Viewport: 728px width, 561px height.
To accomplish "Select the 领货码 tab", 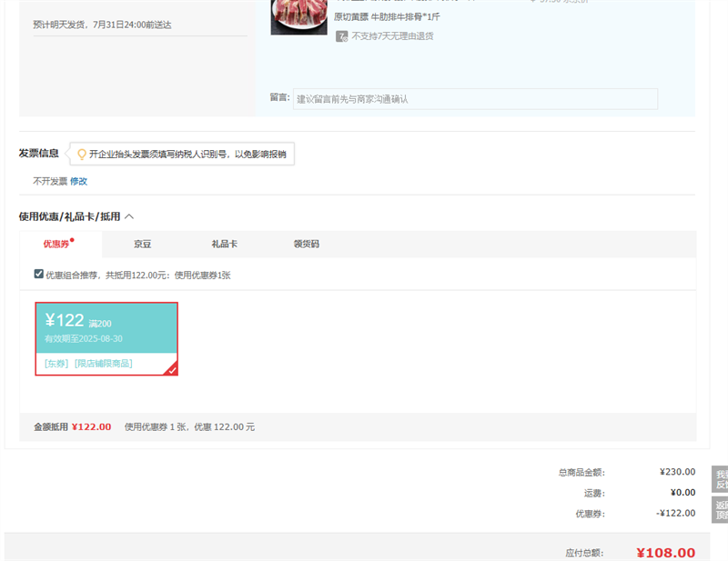I will point(306,244).
